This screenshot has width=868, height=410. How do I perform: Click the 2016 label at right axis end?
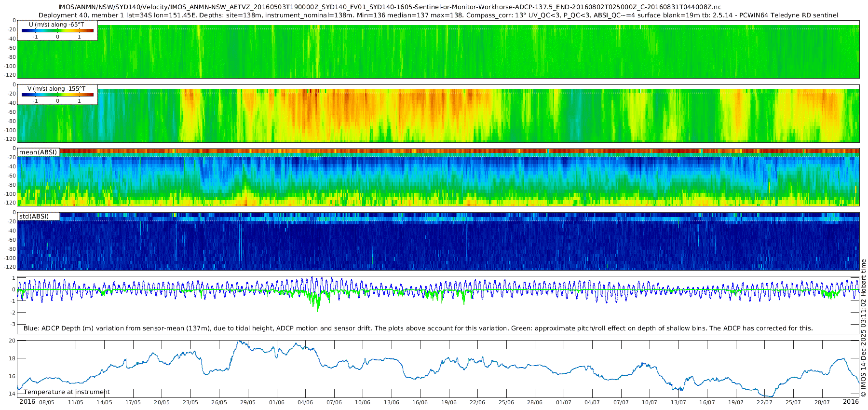(851, 402)
